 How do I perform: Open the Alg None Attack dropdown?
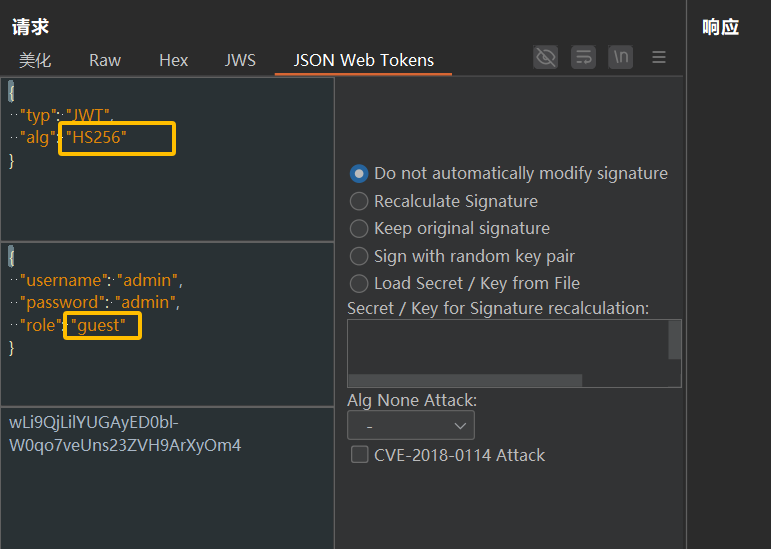pos(411,425)
